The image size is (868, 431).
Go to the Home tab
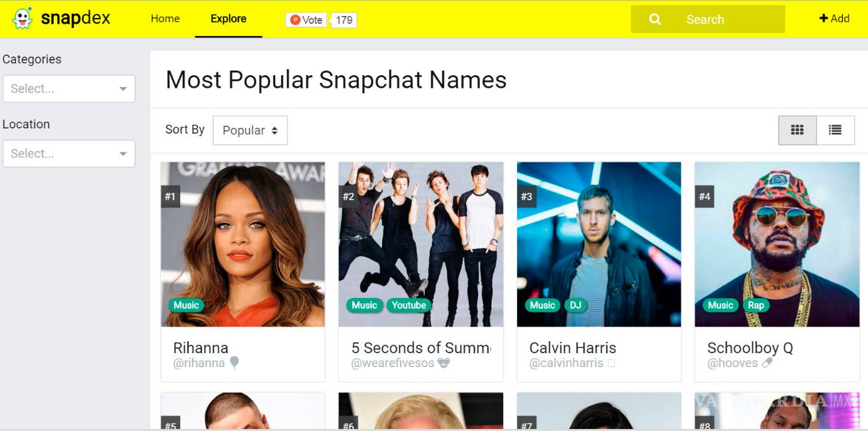click(x=165, y=19)
